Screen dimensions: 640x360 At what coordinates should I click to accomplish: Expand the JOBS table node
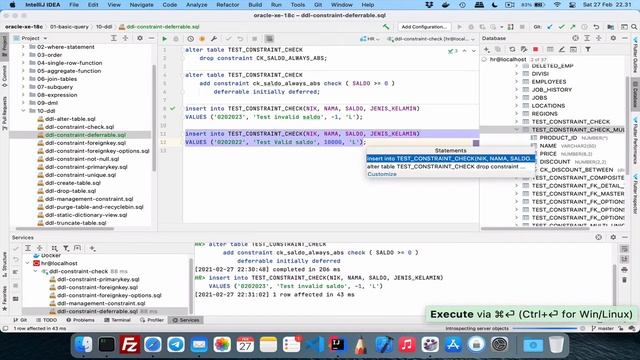click(x=517, y=98)
